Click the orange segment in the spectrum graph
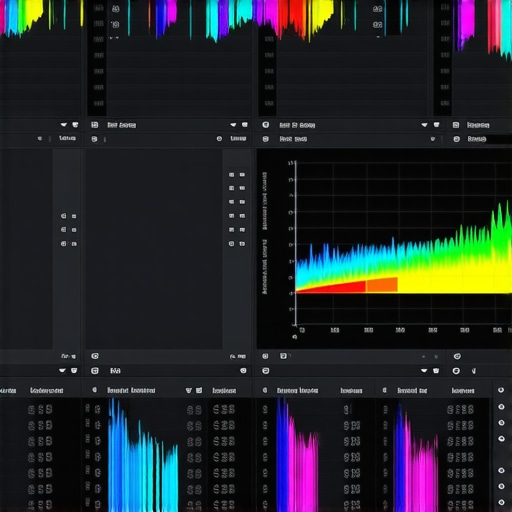 (x=382, y=285)
